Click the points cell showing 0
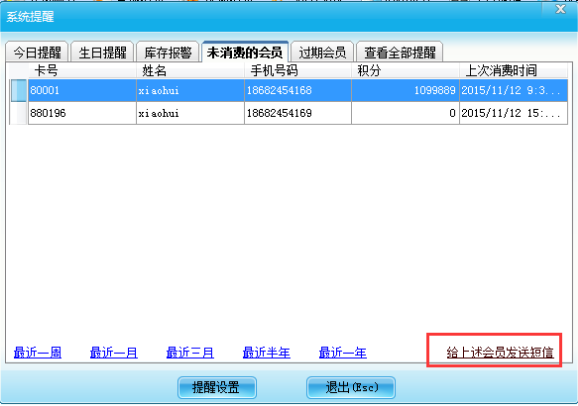The width and height of the screenshot is (578, 406). pos(405,113)
